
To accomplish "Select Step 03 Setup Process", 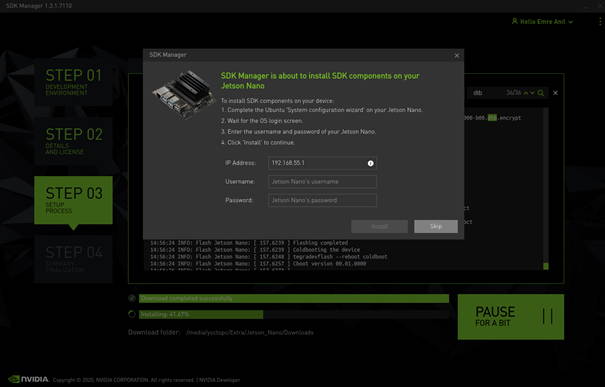I will point(73,200).
